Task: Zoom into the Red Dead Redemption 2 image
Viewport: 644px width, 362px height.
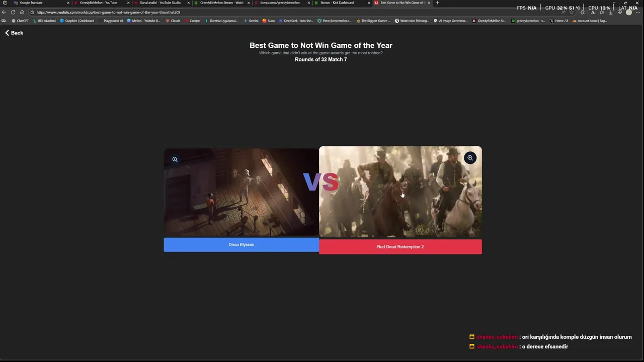Action: (x=470, y=158)
